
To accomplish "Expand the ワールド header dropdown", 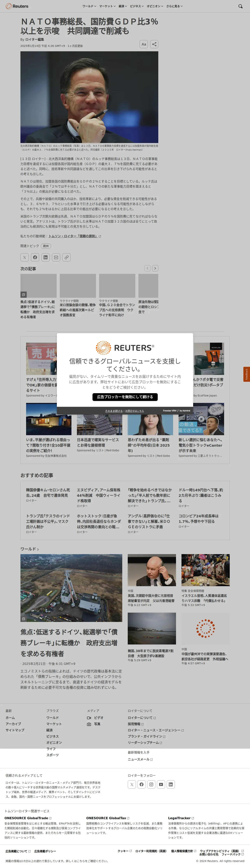I will (89, 6).
